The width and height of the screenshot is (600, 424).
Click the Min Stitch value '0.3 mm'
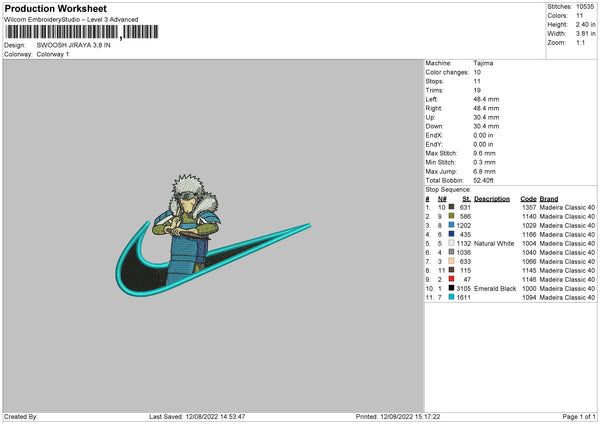[x=484, y=162]
